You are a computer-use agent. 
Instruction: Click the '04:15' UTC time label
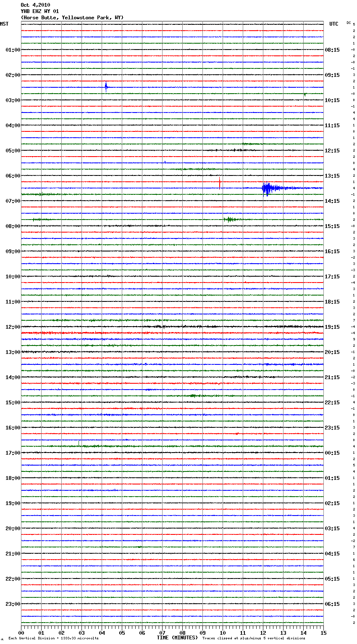(x=332, y=554)
